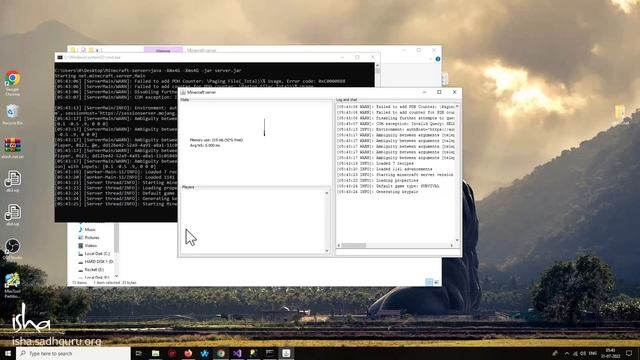Click log line 'Loaded 1141 advancements'

pos(384,169)
